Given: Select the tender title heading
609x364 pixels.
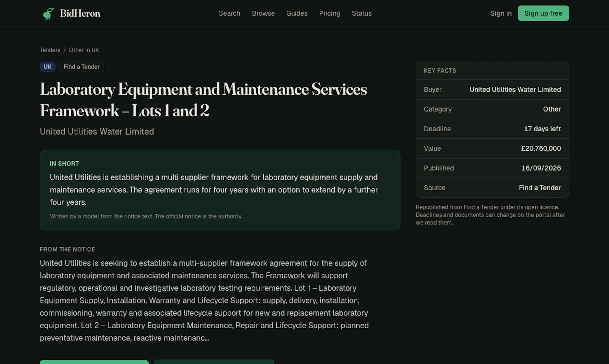Looking at the screenshot, I should click(x=204, y=100).
